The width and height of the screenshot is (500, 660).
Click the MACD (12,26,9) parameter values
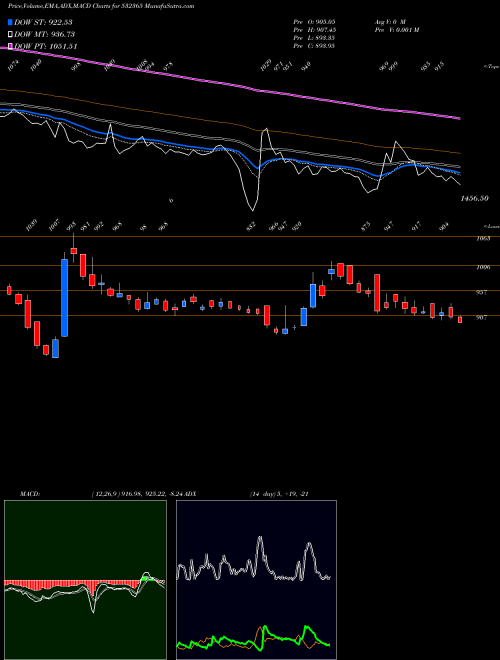click(138, 494)
